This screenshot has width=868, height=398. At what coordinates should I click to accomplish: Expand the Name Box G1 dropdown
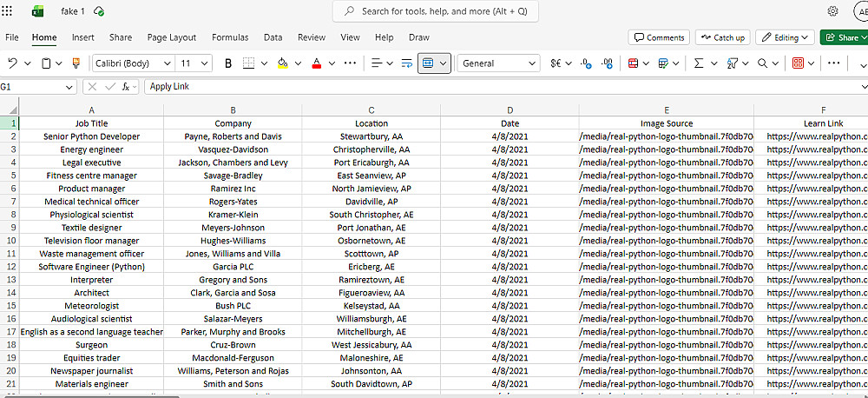pyautogui.click(x=69, y=87)
